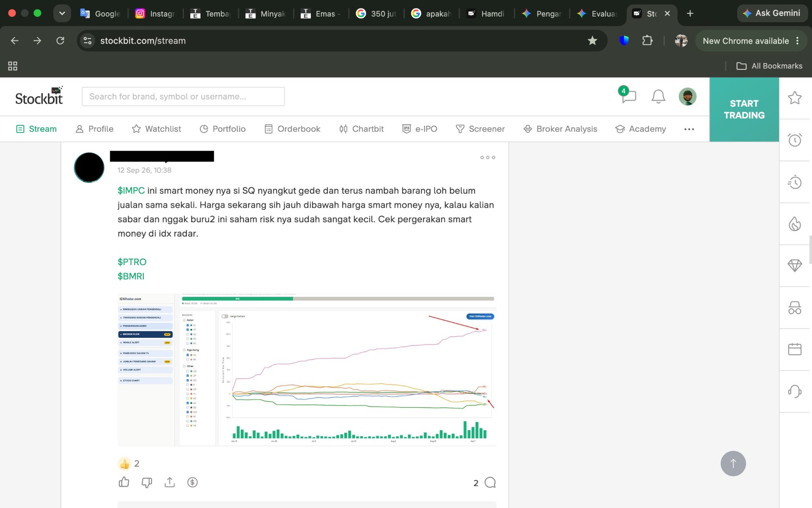
Task: Reload the current page
Action: click(60, 41)
